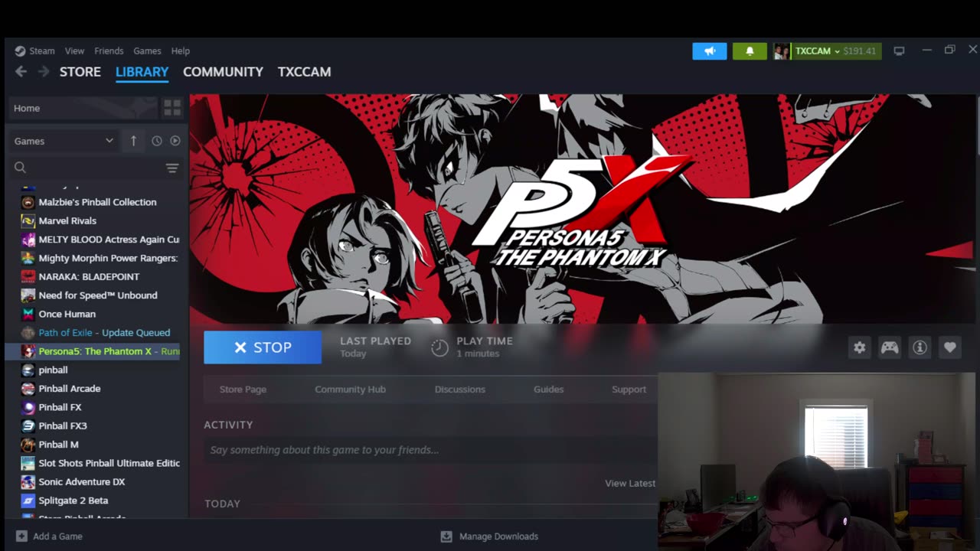The width and height of the screenshot is (980, 551).
Task: Click the Pinball FX3 game icon
Action: [x=28, y=425]
